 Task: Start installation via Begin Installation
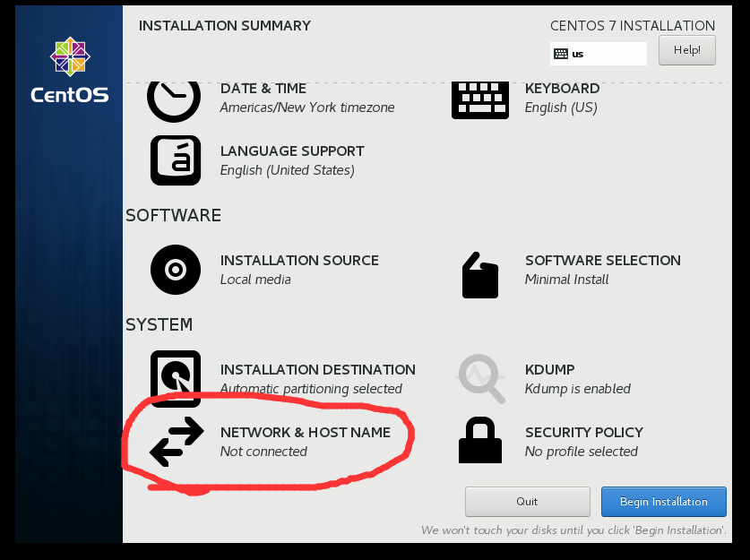pyautogui.click(x=663, y=502)
